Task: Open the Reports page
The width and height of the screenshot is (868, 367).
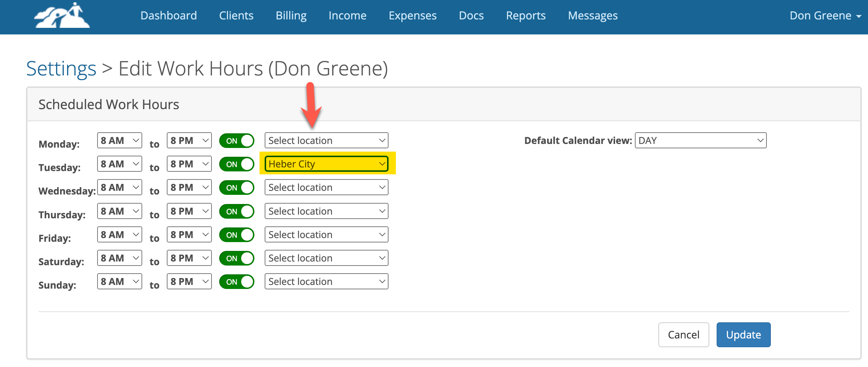Action: tap(525, 16)
